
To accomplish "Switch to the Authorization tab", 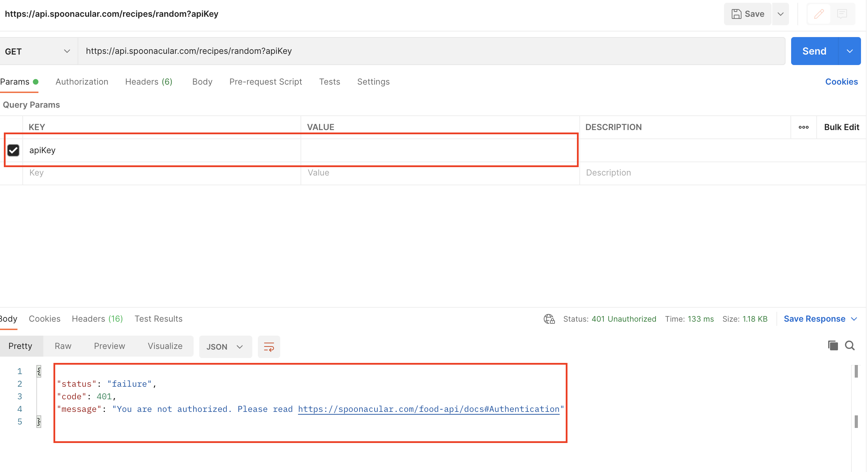I will point(82,82).
